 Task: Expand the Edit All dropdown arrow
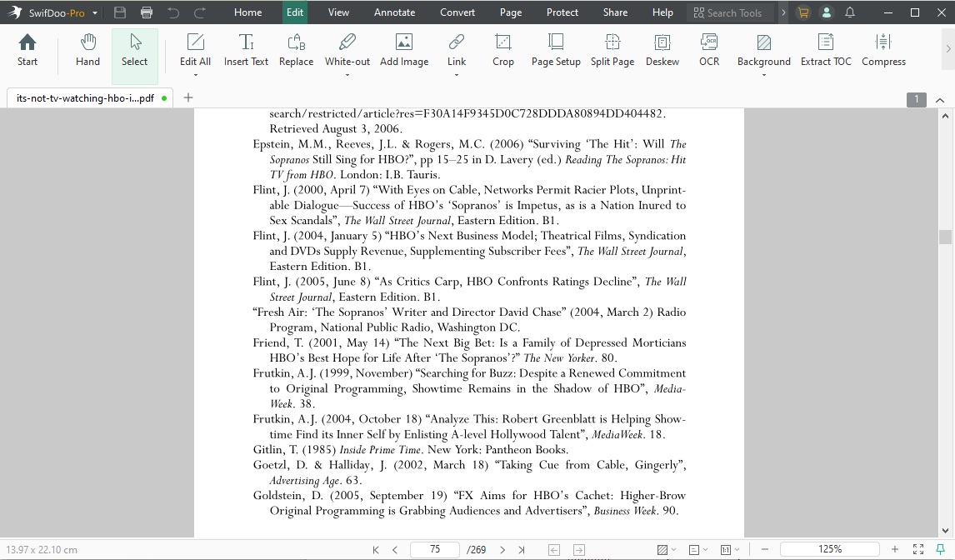click(x=196, y=75)
